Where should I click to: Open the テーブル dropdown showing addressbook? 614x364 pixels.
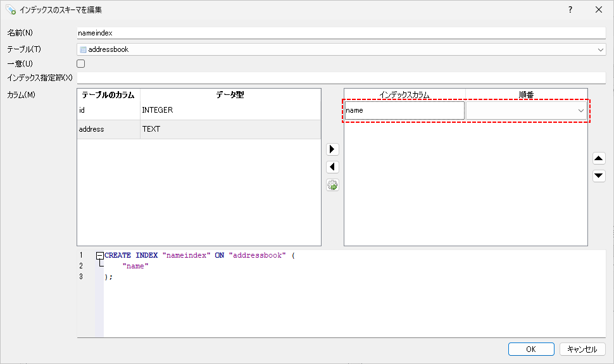341,49
